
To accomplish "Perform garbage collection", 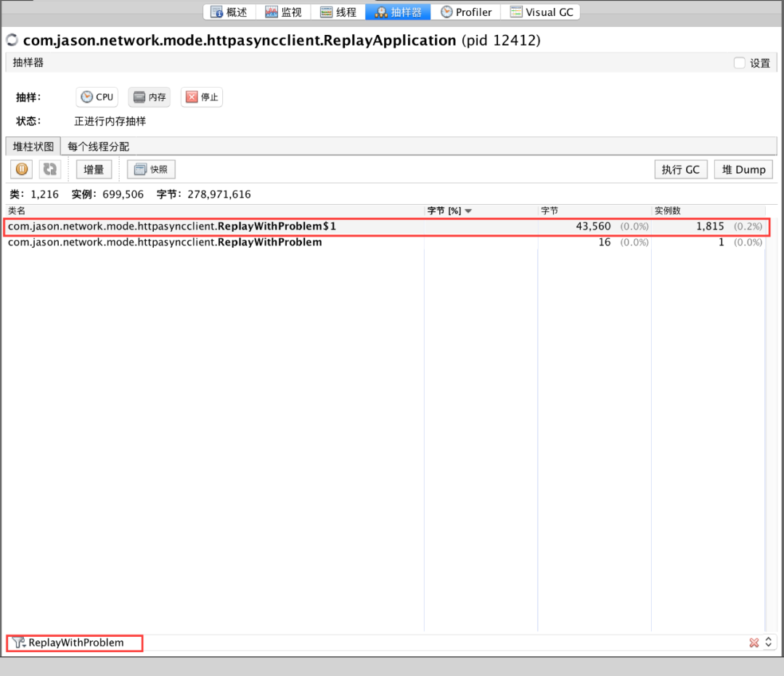I will tap(680, 169).
